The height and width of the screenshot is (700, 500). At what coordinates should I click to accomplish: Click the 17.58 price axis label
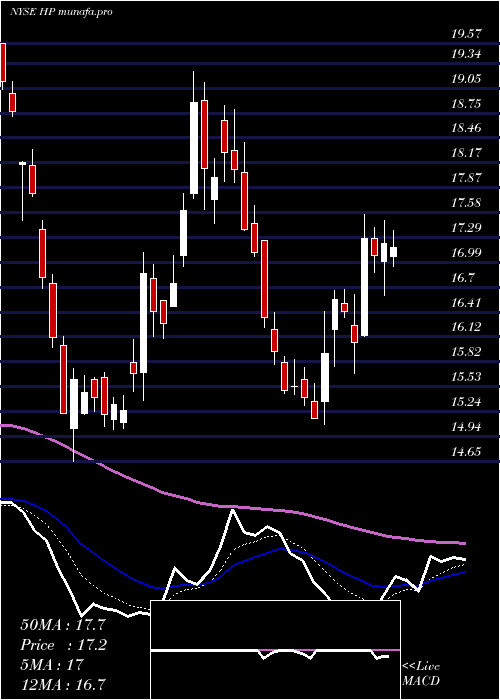pos(467,203)
